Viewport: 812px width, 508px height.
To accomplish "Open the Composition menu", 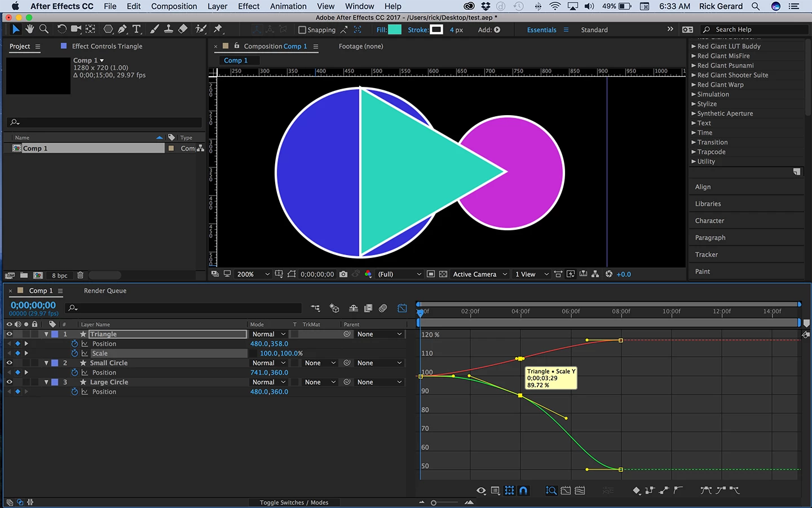I will [x=174, y=6].
